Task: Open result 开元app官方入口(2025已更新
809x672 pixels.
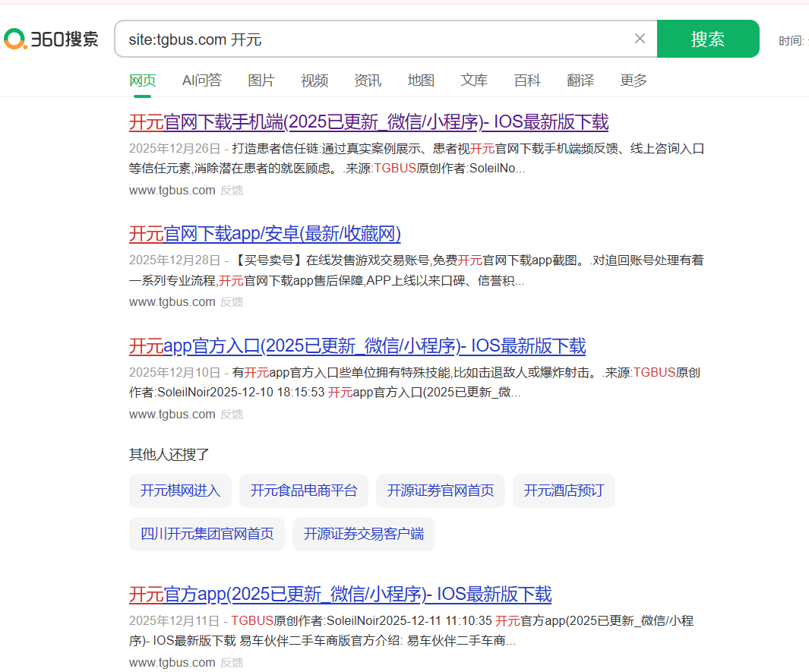Action: pos(357,346)
